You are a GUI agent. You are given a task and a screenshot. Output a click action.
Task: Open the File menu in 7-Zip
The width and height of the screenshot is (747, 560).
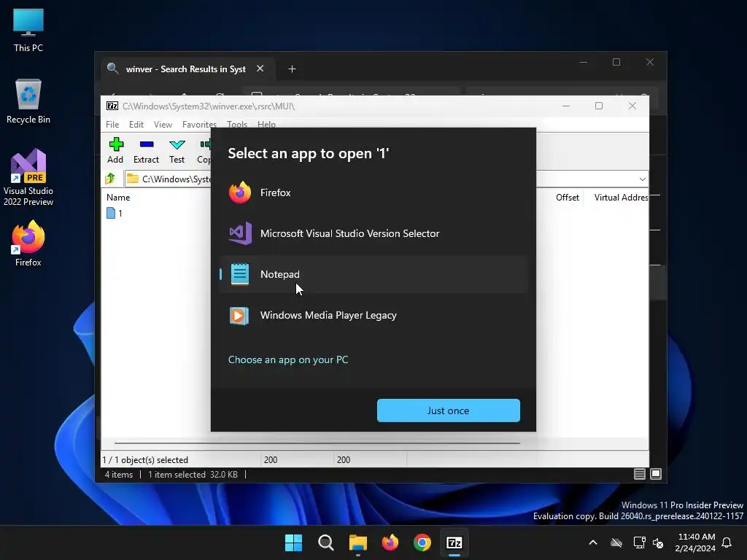pyautogui.click(x=112, y=124)
